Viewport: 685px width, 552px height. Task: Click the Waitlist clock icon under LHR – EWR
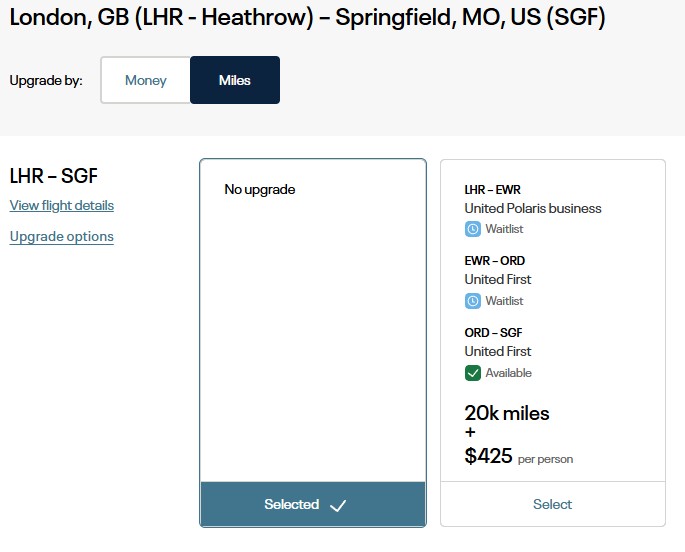tap(473, 229)
